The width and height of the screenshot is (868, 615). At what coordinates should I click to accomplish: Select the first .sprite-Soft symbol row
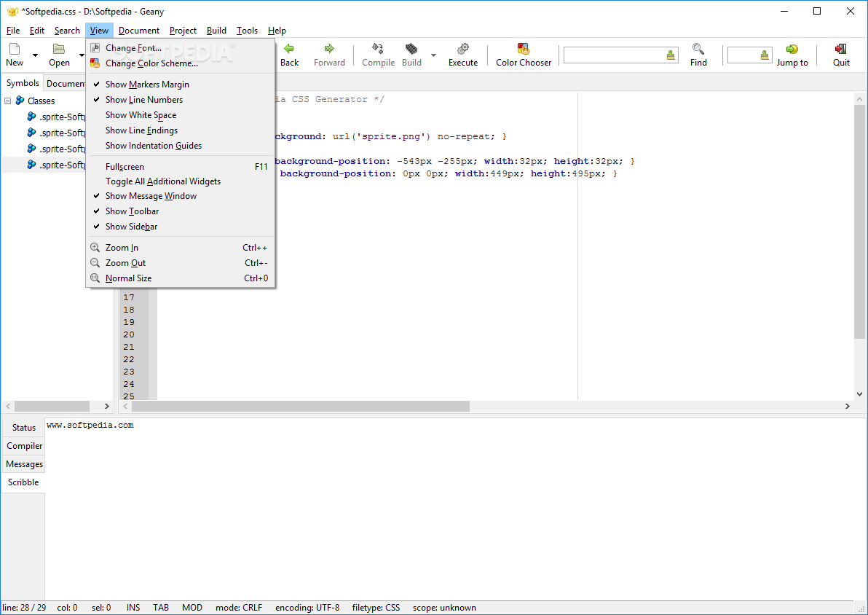coord(44,117)
